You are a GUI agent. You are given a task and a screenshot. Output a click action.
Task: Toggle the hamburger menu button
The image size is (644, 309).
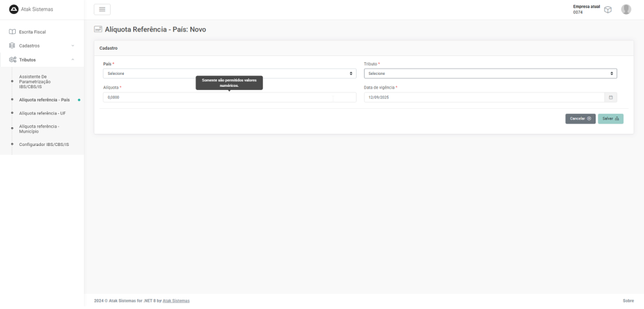click(102, 9)
